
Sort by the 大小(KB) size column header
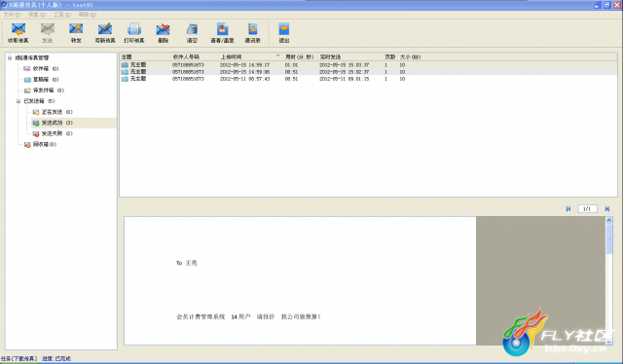(x=410, y=56)
